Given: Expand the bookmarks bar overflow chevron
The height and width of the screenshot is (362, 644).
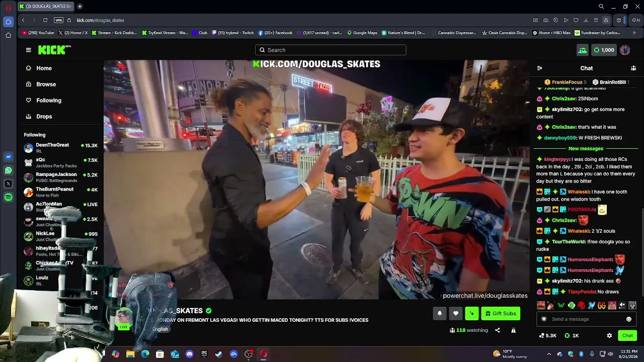Looking at the screenshot, I should [x=634, y=33].
